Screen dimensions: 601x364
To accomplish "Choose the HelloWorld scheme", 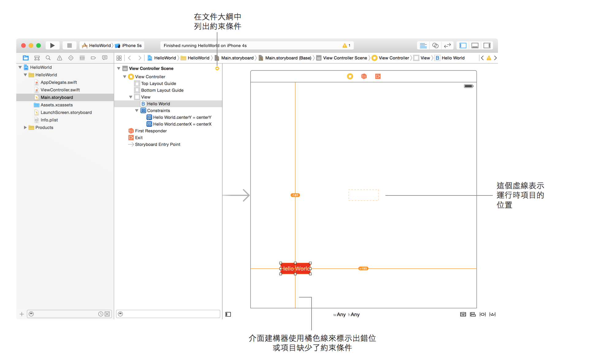I will coord(96,45).
